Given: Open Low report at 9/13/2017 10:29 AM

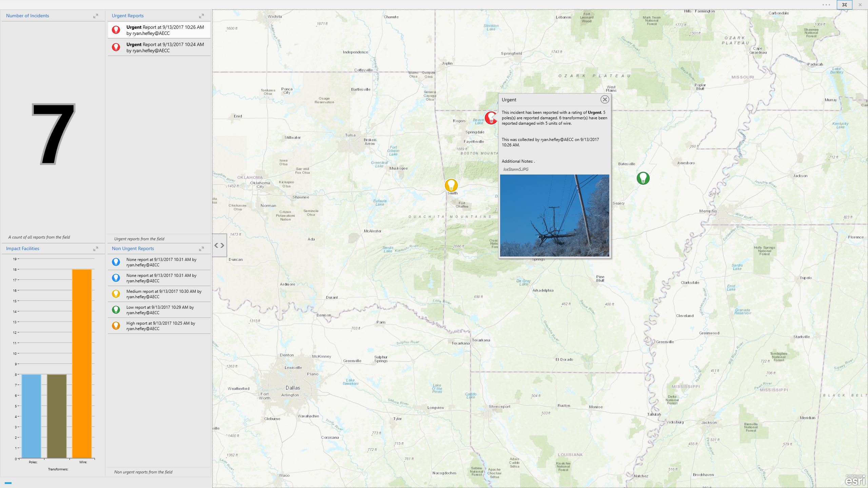Looking at the screenshot, I should click(x=159, y=310).
